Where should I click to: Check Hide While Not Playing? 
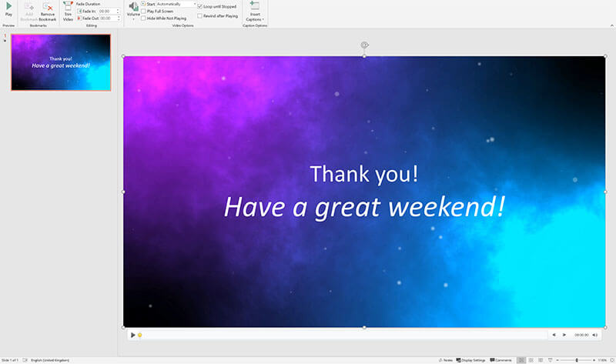pyautogui.click(x=143, y=18)
